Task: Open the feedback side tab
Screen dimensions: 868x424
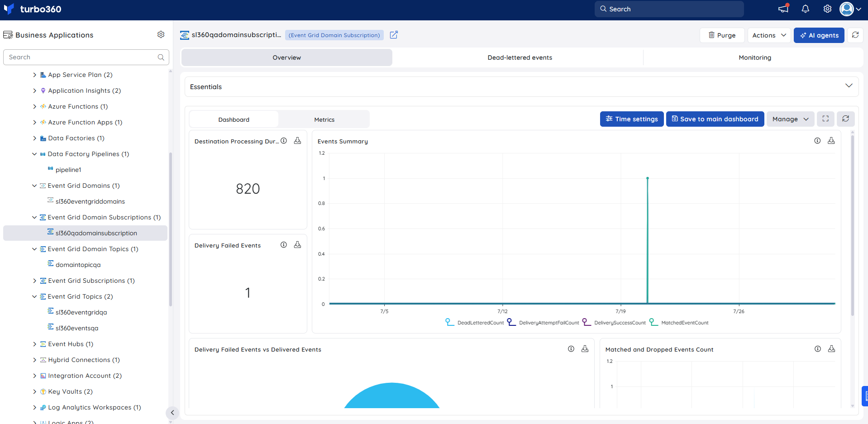Action: pos(865,396)
